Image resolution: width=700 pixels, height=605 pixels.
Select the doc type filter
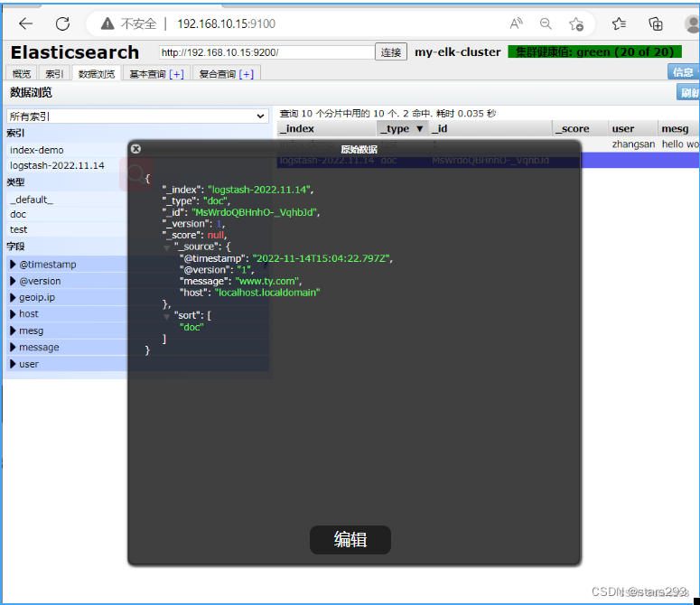coord(18,214)
